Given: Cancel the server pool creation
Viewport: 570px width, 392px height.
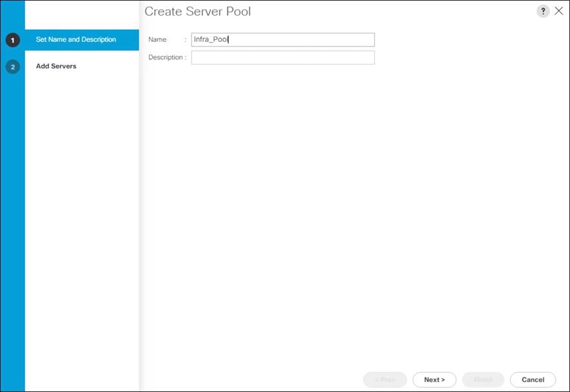Looking at the screenshot, I should 533,380.
